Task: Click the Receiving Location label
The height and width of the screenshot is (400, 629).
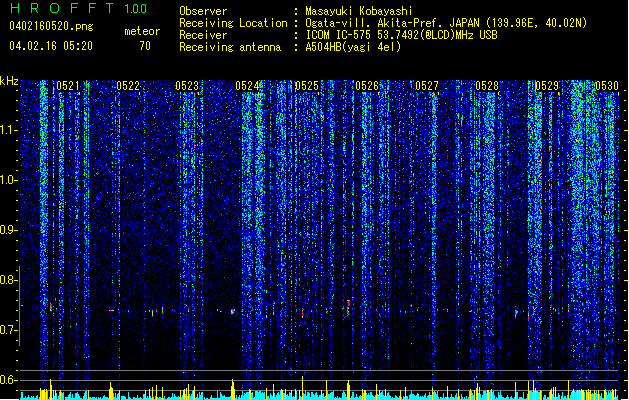Action: tap(233, 23)
